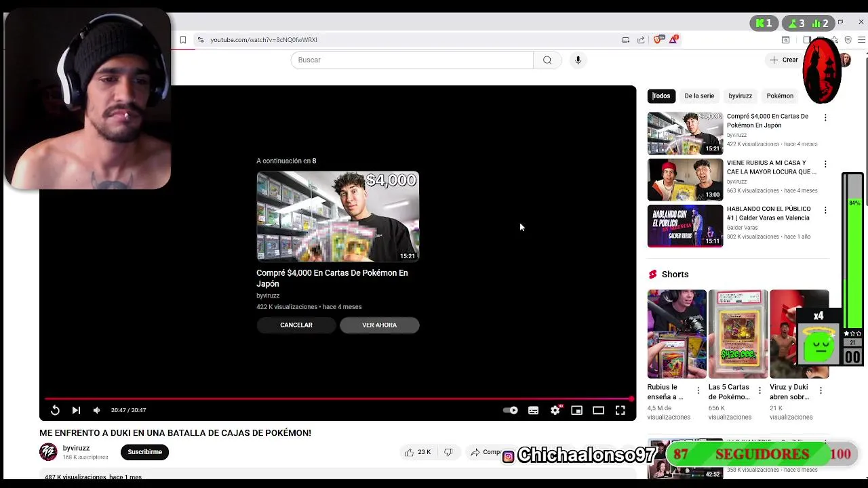This screenshot has height=488, width=868.
Task: Open the browser hamburger menu
Action: coord(861,40)
